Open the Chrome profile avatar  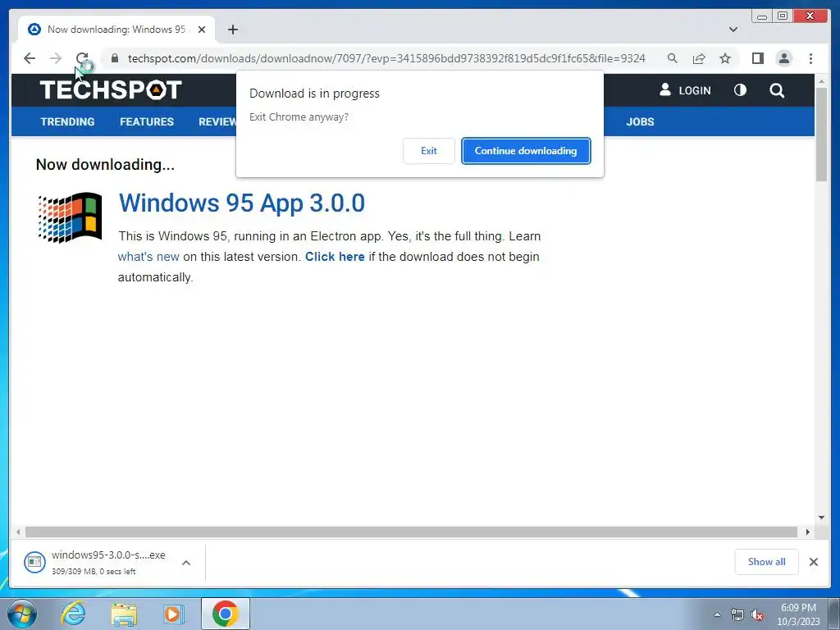[x=784, y=58]
